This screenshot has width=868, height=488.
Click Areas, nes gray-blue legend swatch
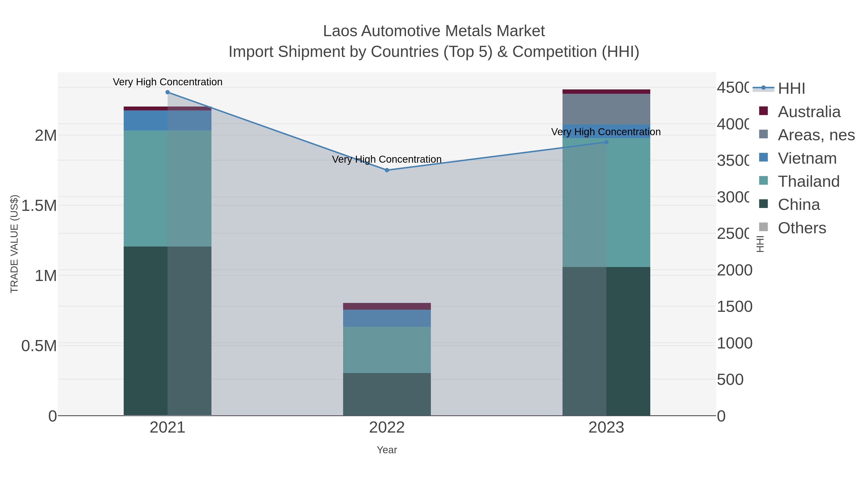pyautogui.click(x=763, y=134)
